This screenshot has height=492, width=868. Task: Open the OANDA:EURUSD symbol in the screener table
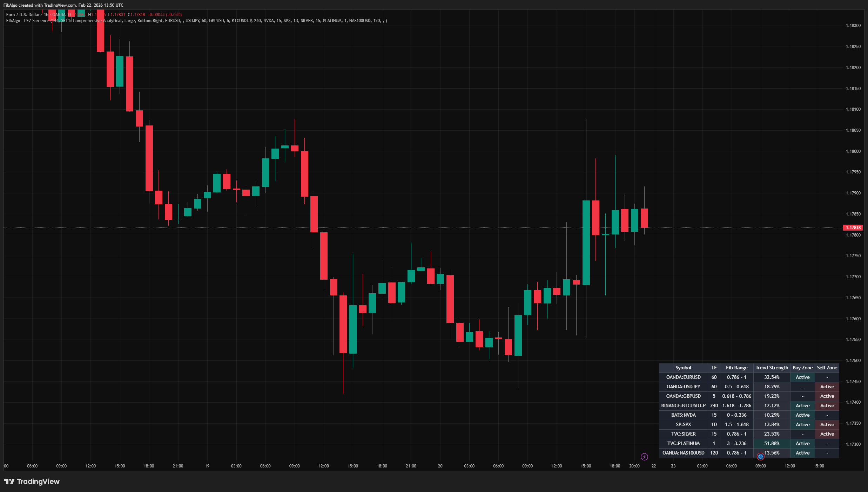point(683,377)
